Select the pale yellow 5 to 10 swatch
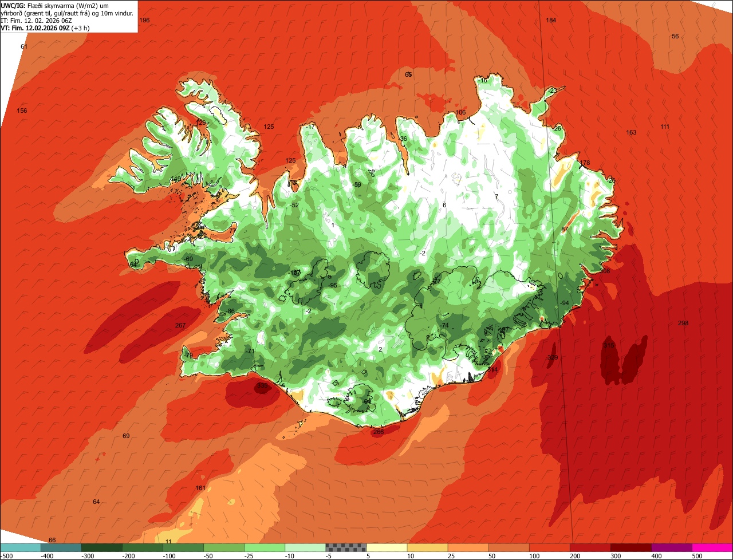Viewport: 733px width, 560px height. 387,547
